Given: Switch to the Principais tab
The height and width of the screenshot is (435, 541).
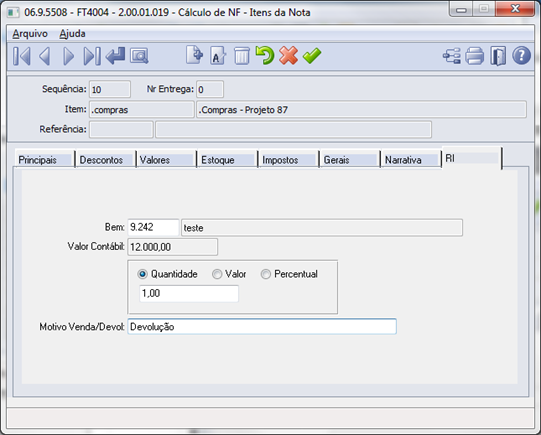Looking at the screenshot, I should point(44,160).
